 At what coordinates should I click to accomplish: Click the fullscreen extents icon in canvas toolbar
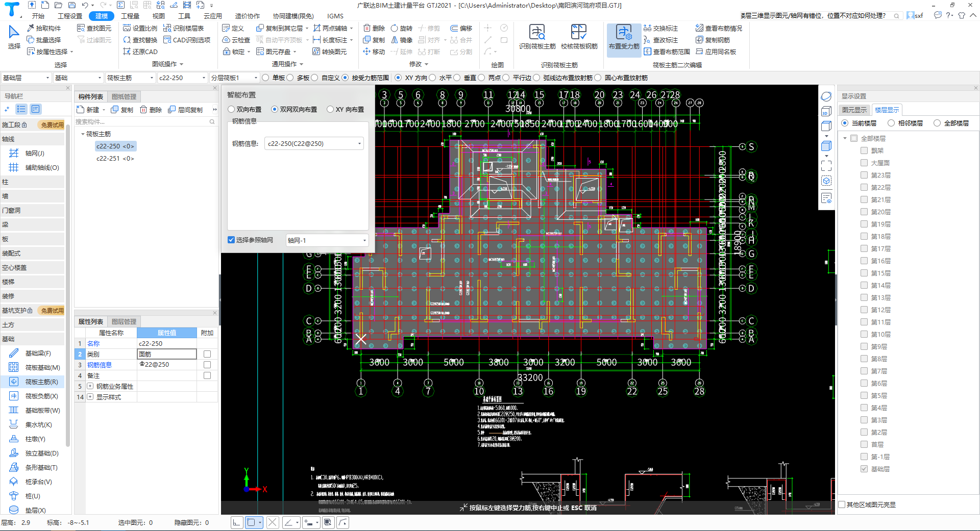[826, 166]
